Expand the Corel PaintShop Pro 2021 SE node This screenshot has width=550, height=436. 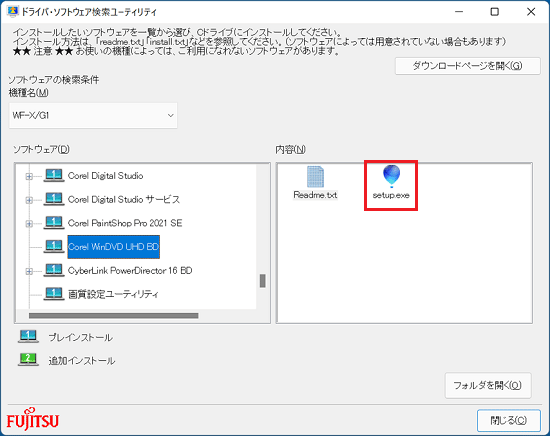(x=29, y=223)
